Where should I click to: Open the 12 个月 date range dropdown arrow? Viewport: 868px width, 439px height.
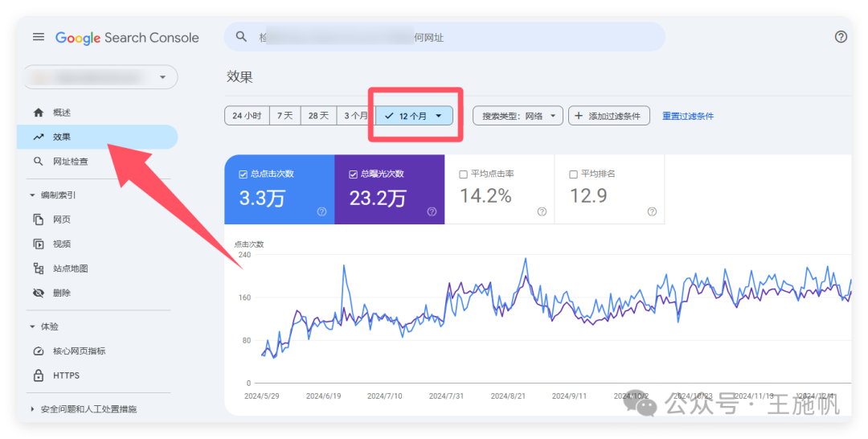point(439,116)
